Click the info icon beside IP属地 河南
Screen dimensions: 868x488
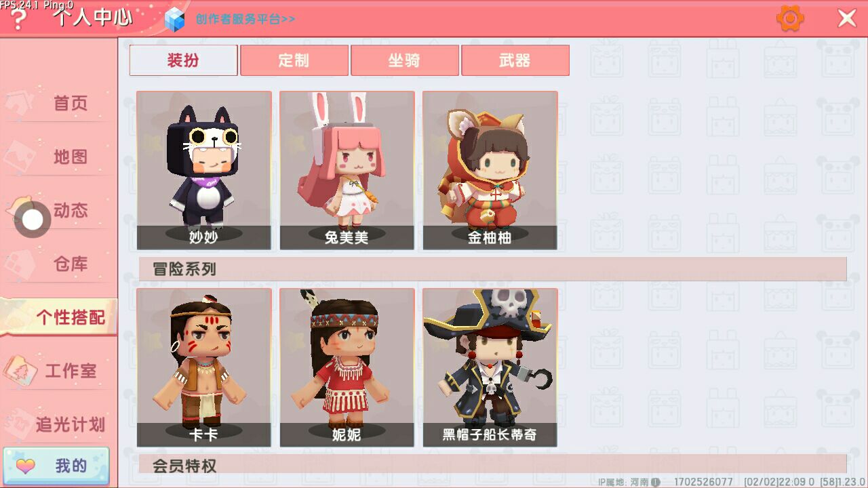pos(656,482)
